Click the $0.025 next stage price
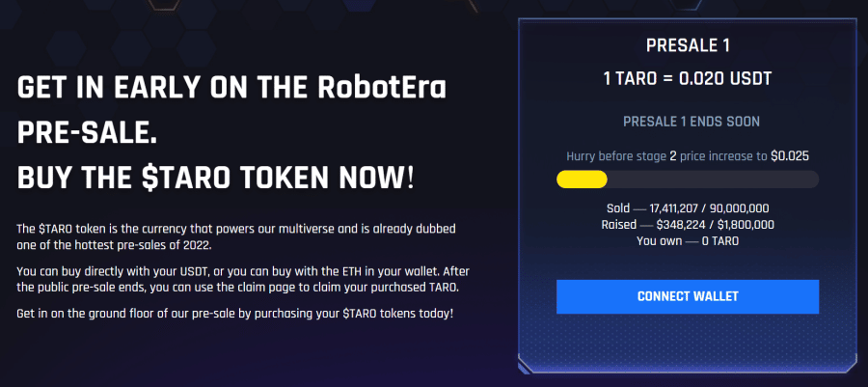Image resolution: width=868 pixels, height=387 pixels. pyautogui.click(x=790, y=156)
